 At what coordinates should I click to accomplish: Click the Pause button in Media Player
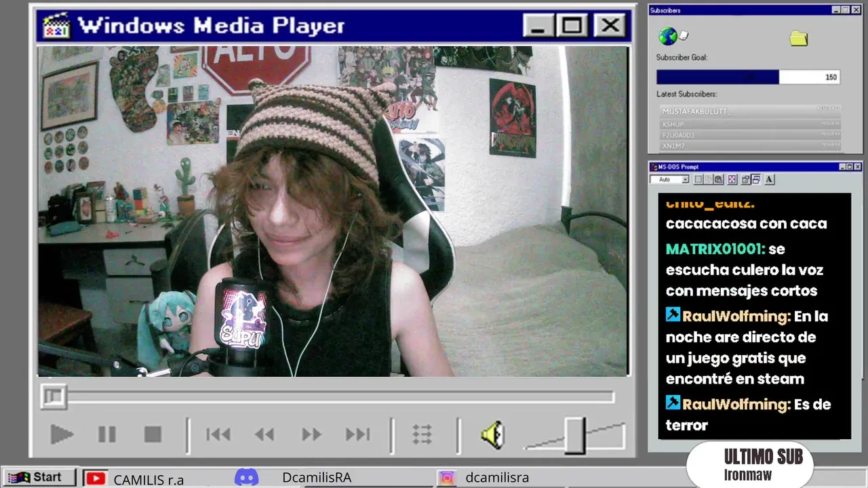click(x=107, y=434)
